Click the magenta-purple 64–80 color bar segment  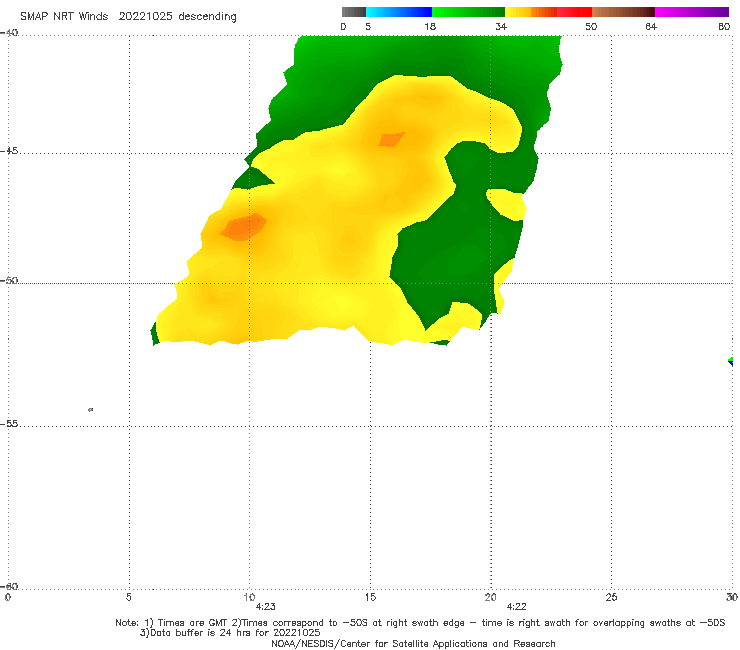pos(692,12)
